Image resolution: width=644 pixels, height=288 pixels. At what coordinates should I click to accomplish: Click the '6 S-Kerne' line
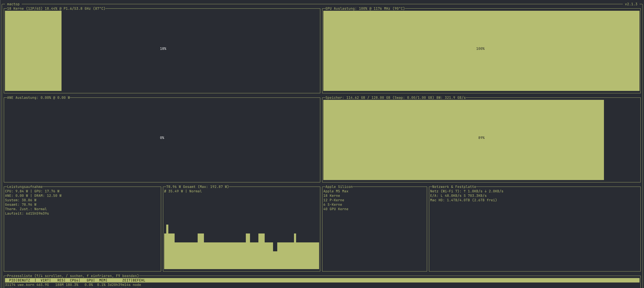pyautogui.click(x=333, y=205)
